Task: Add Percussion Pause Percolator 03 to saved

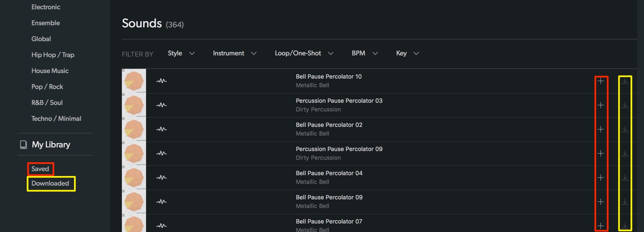Action: [x=601, y=105]
